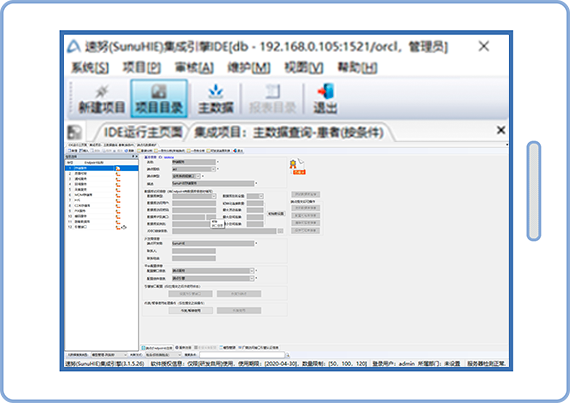The width and height of the screenshot is (570, 403).
Task: Switch to the IDE运行主页面 tab
Action: point(142,132)
